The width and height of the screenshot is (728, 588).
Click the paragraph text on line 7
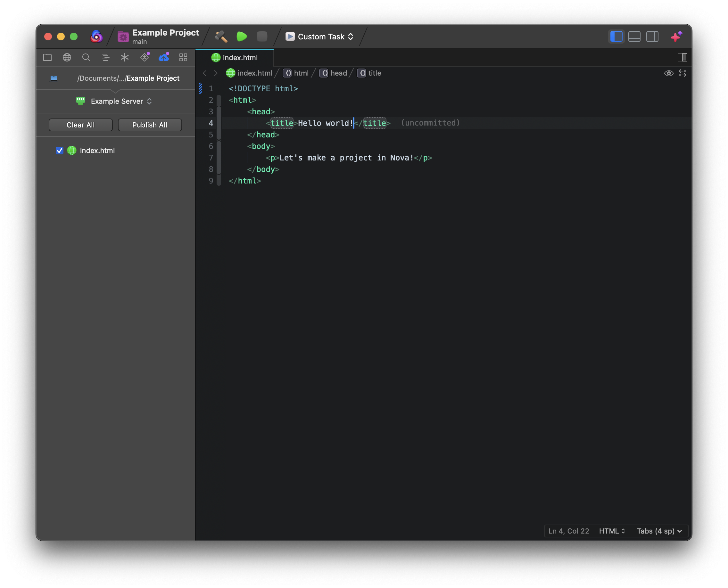[x=346, y=158]
